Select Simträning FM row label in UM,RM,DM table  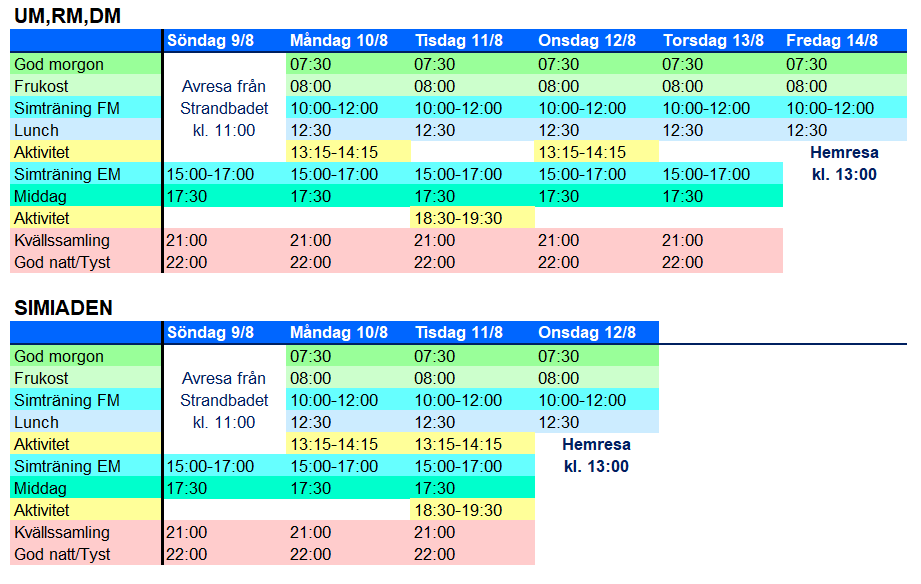(67, 108)
